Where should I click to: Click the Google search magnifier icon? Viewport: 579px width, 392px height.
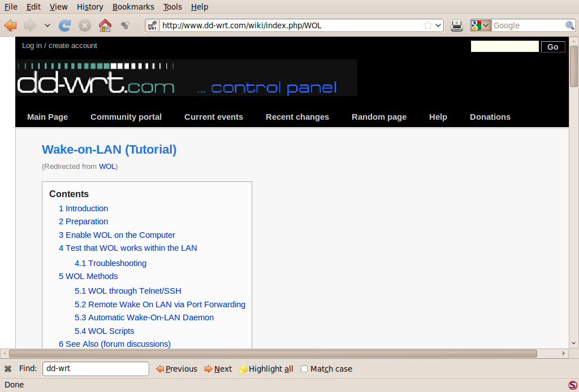click(570, 25)
